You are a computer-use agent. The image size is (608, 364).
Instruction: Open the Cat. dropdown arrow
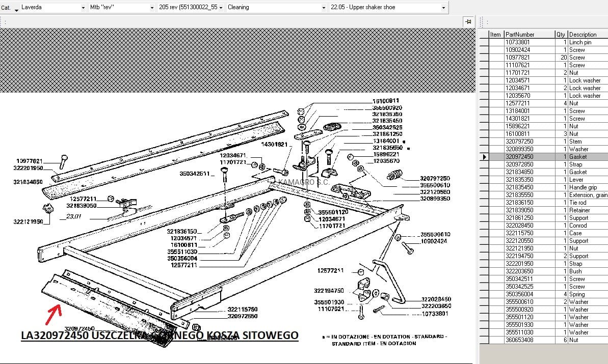pyautogui.click(x=16, y=9)
